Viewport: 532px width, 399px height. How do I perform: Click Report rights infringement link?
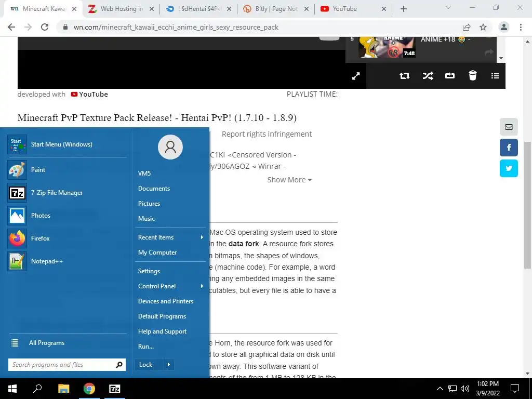click(267, 134)
